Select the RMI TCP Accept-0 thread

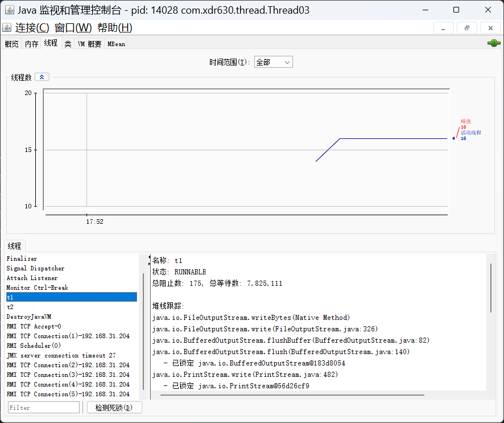[x=72, y=326]
